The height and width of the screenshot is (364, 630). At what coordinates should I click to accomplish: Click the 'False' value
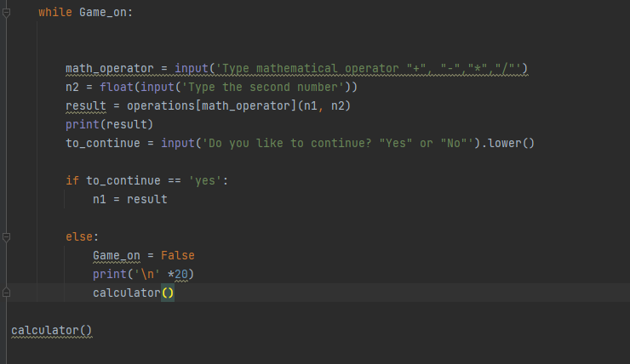178,255
